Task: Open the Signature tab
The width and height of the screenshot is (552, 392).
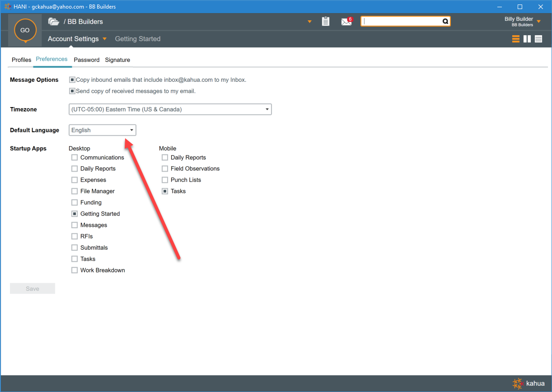Action: coord(117,60)
